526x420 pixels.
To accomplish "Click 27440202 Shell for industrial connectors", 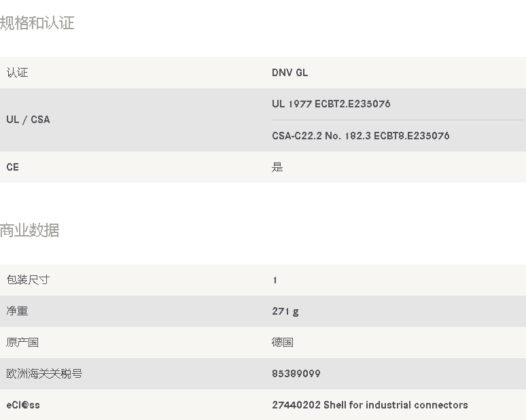I will [x=370, y=405].
